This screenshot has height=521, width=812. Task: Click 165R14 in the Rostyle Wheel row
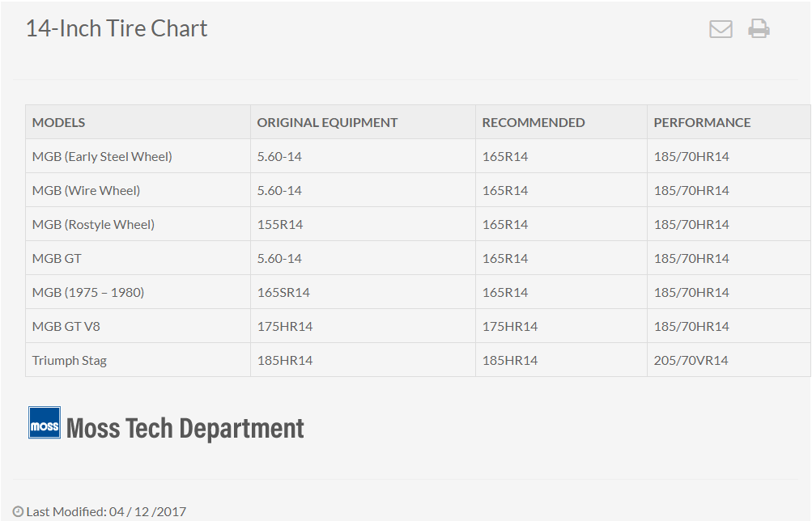[x=505, y=225]
